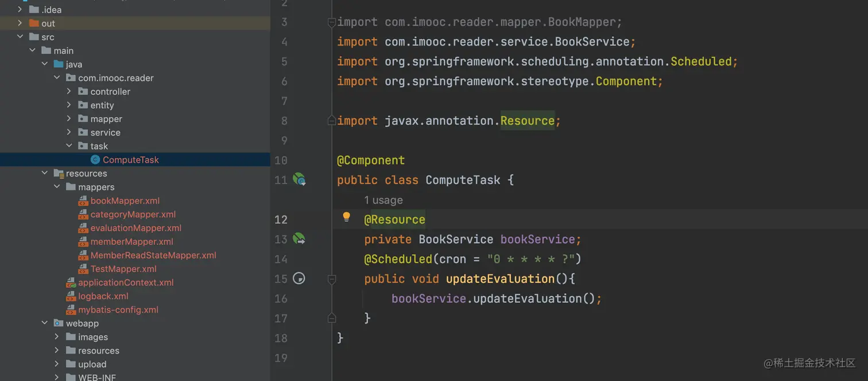The image size is (868, 381).
Task: Click the com.imooc.reader package icon
Action: coord(71,78)
